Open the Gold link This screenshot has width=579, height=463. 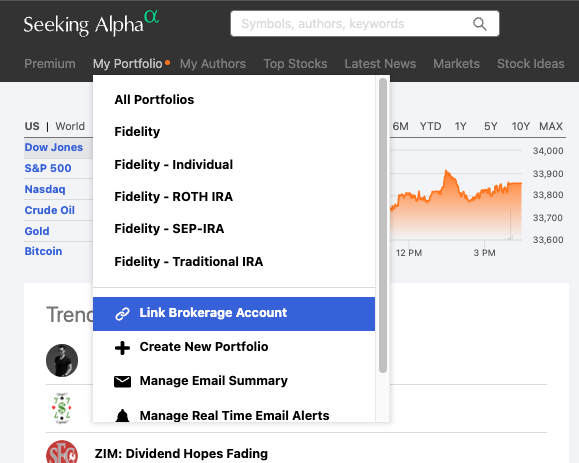click(37, 231)
